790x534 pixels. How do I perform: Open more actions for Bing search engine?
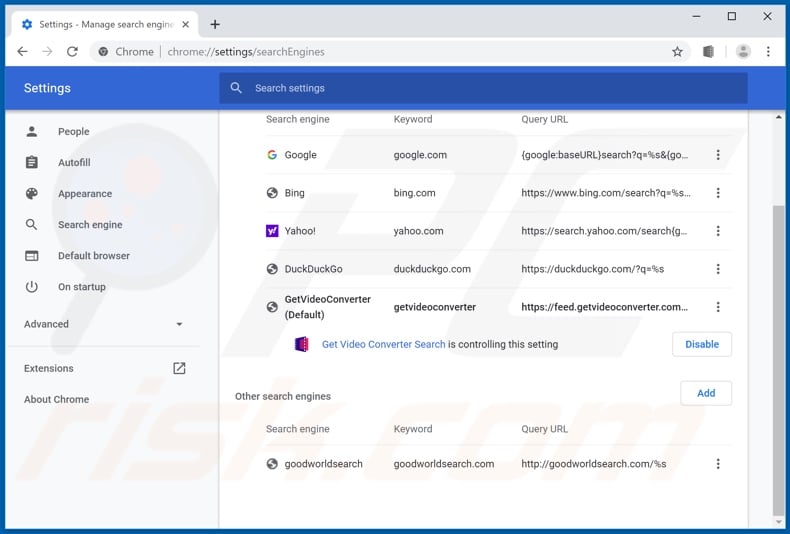(x=718, y=193)
